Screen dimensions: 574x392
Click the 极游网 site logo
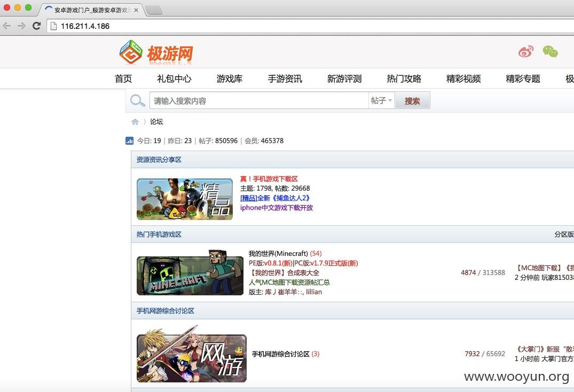(156, 53)
